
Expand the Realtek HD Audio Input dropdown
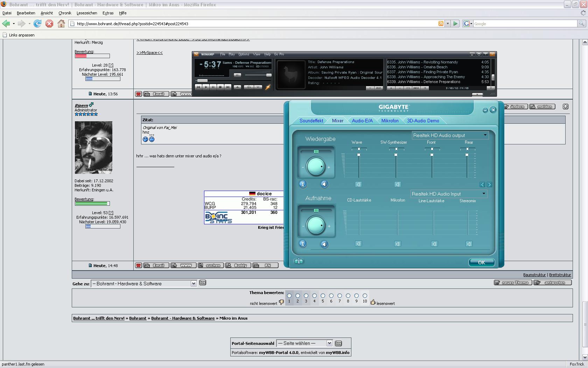pos(484,194)
